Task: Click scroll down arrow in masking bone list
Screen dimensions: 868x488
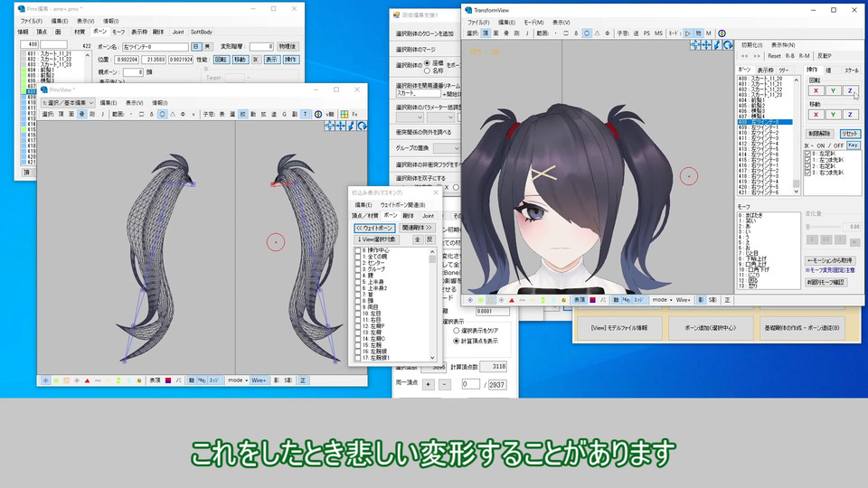Action: [x=432, y=358]
